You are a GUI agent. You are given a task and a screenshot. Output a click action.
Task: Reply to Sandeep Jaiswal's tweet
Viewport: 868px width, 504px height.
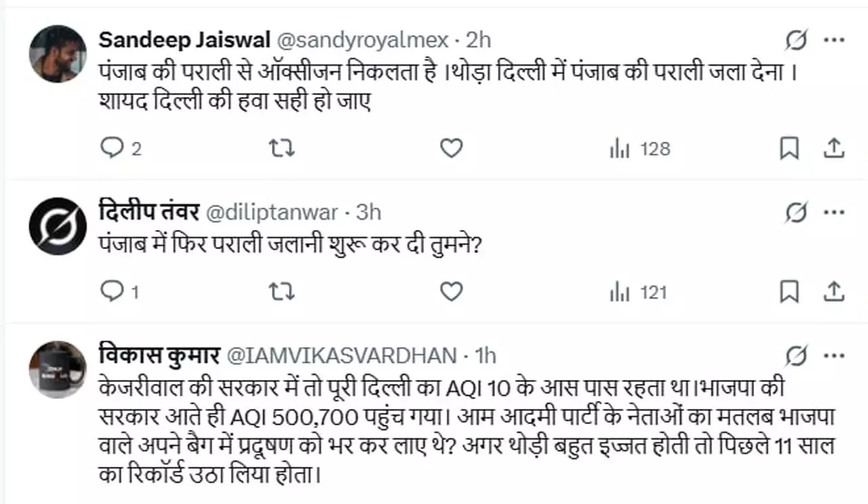click(111, 149)
